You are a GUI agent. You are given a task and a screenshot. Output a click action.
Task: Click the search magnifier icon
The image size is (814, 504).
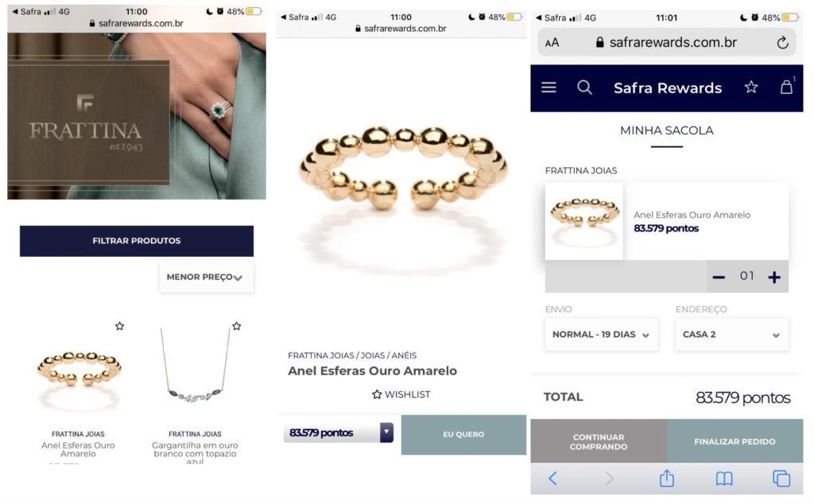(584, 87)
